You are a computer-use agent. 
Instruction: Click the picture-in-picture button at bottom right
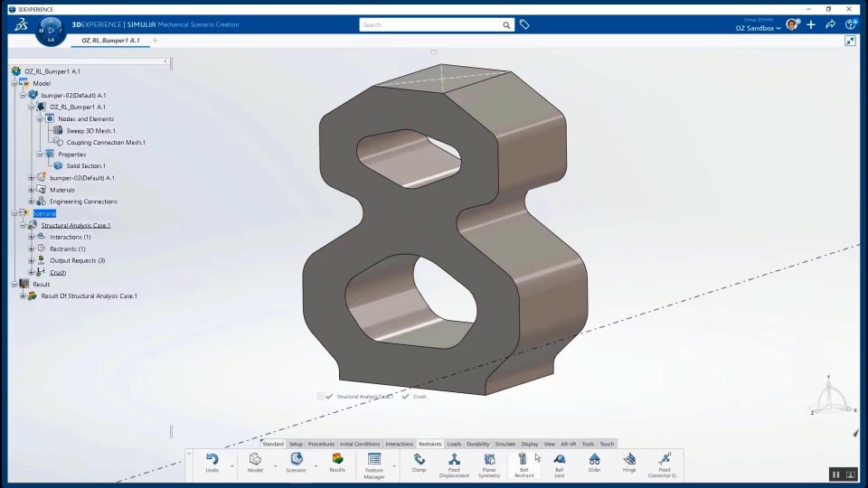[851, 474]
